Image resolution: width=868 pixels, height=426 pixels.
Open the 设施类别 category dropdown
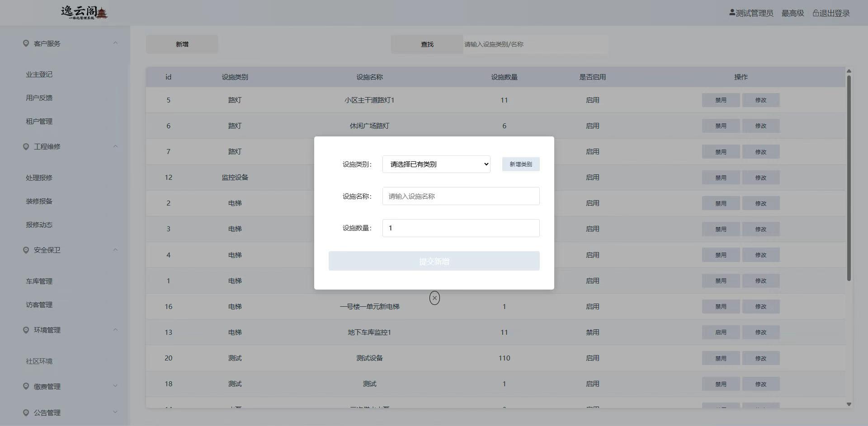click(x=436, y=164)
